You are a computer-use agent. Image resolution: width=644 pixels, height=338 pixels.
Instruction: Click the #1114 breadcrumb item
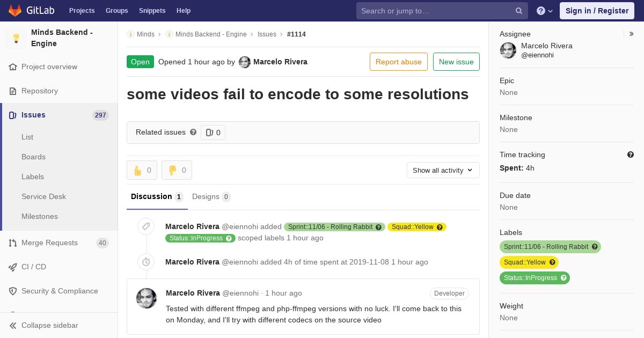pos(296,34)
